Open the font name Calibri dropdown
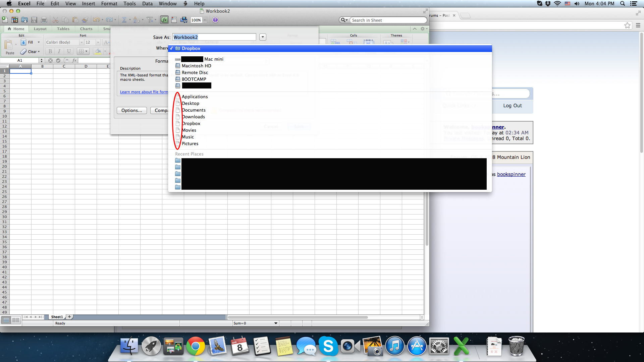Screen dimensions: 644x362 tap(82, 42)
